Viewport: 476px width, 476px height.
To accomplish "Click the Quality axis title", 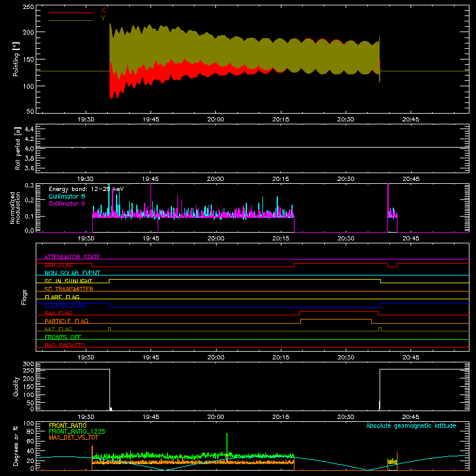I will click(x=16, y=386).
